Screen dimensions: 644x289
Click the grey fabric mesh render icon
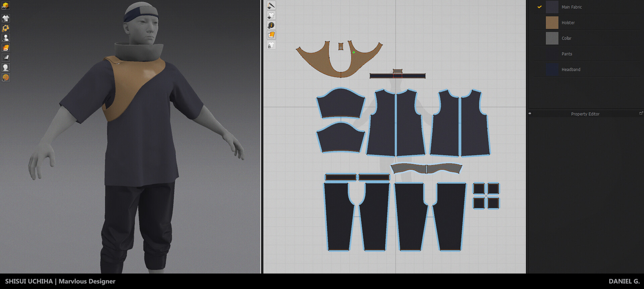point(6,58)
